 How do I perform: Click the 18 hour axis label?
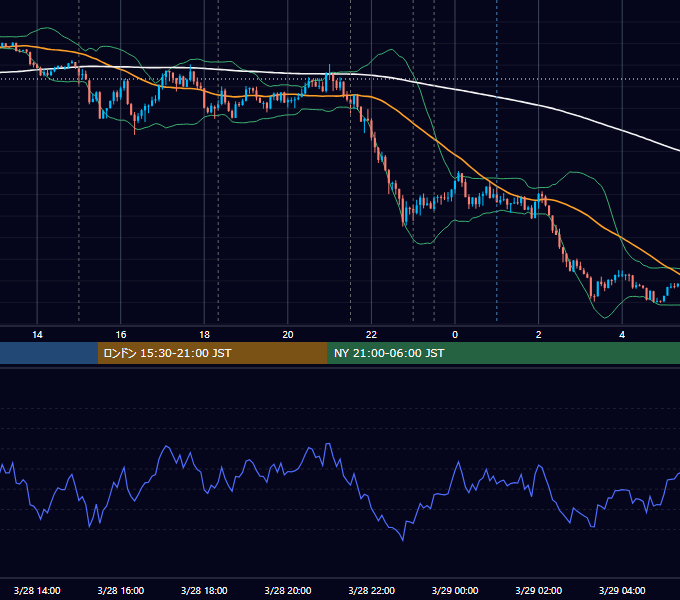pos(204,335)
